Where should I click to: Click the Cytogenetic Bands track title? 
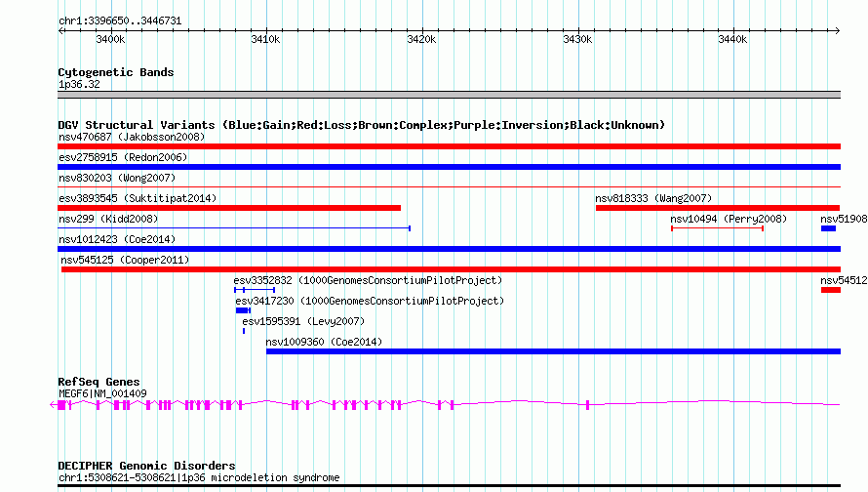[x=116, y=72]
